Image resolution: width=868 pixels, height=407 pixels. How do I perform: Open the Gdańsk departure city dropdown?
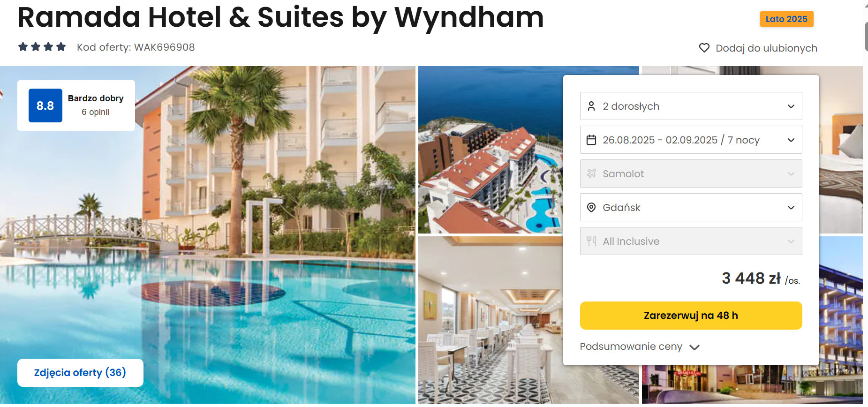pos(691,207)
